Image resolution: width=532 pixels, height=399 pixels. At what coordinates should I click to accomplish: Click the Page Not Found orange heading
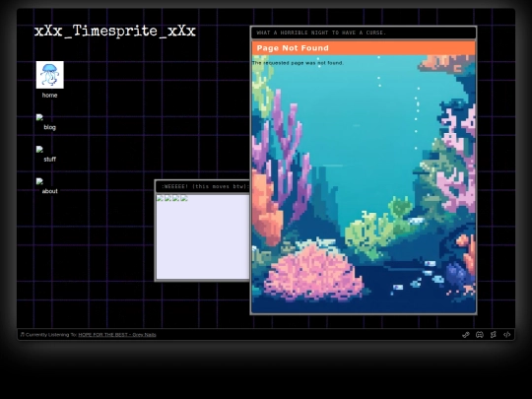pyautogui.click(x=364, y=48)
